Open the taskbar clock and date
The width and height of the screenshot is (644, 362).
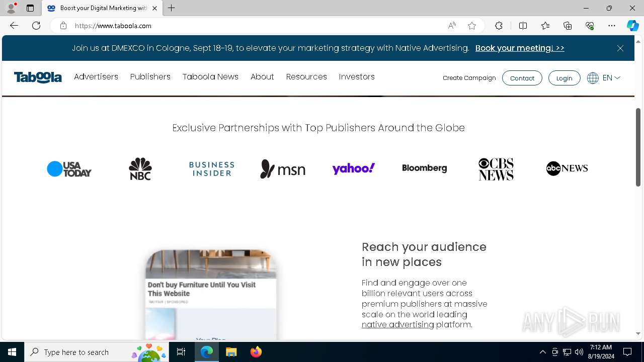601,352
